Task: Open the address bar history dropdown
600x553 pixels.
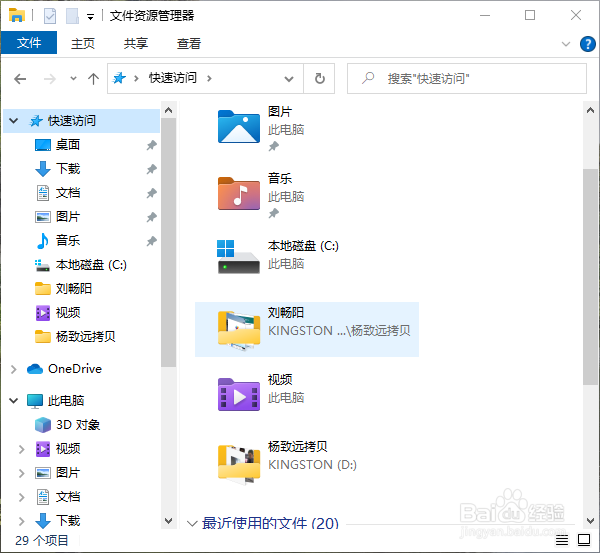Action: [289, 79]
